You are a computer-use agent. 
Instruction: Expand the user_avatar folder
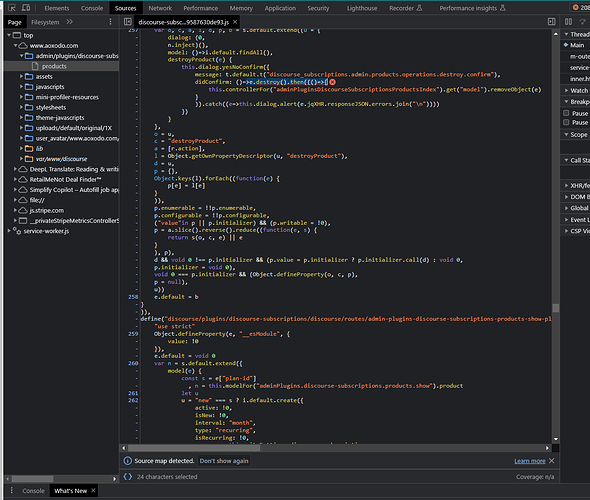[x=21, y=138]
